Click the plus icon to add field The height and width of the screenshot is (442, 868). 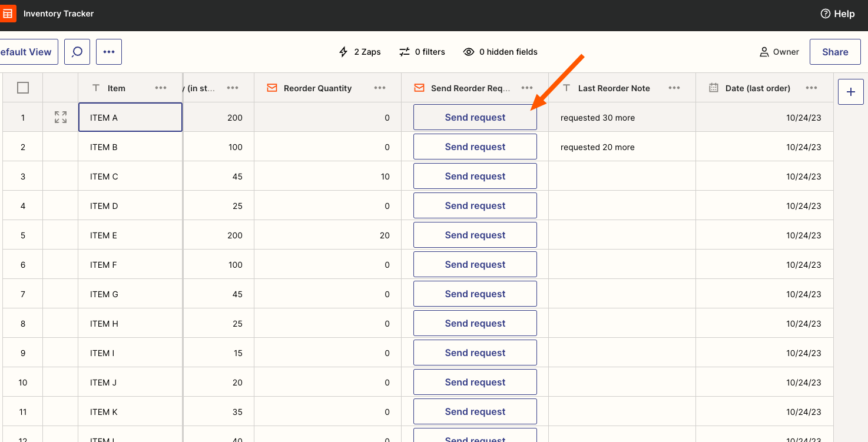coord(851,92)
